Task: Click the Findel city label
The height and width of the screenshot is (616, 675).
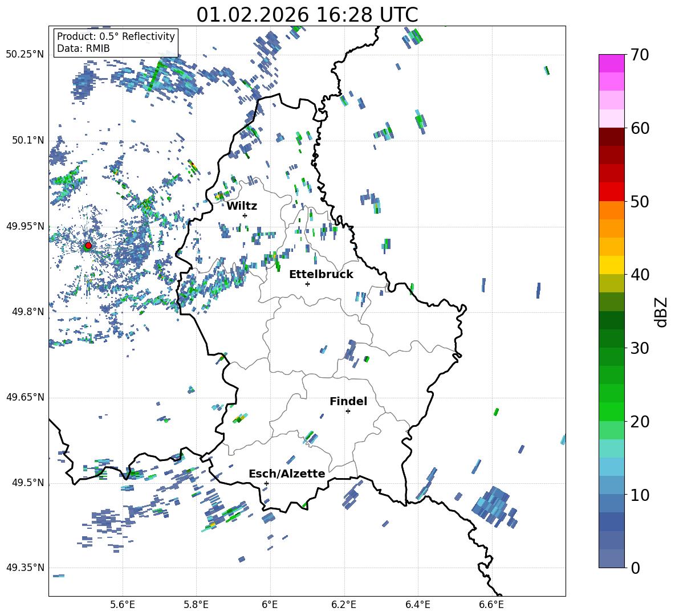Action: pos(348,401)
